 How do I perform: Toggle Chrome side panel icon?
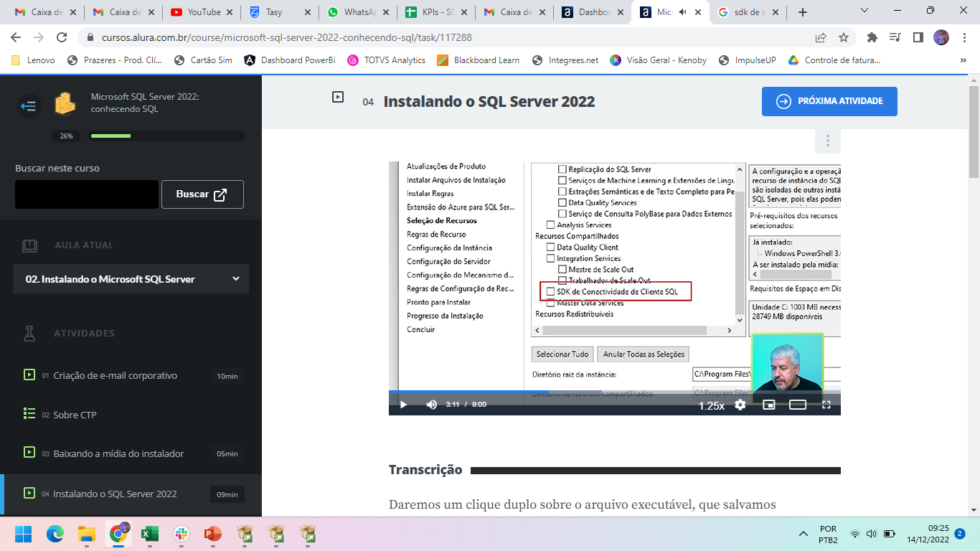[x=918, y=37]
